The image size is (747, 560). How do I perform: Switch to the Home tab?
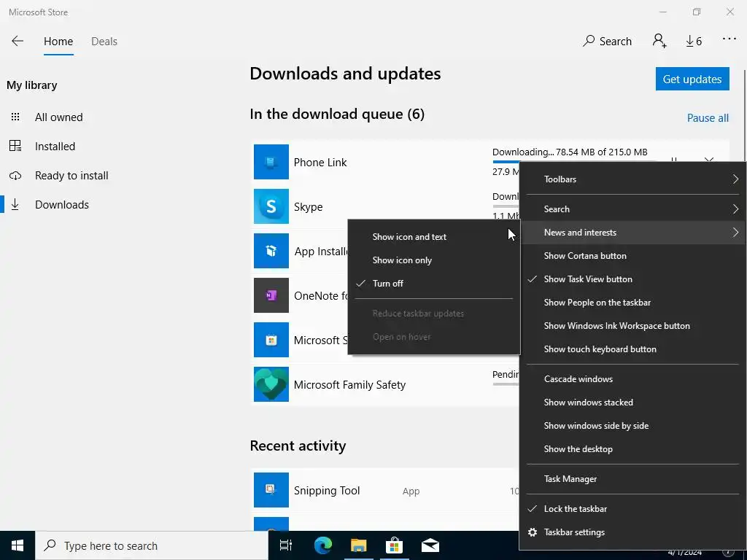coord(58,42)
